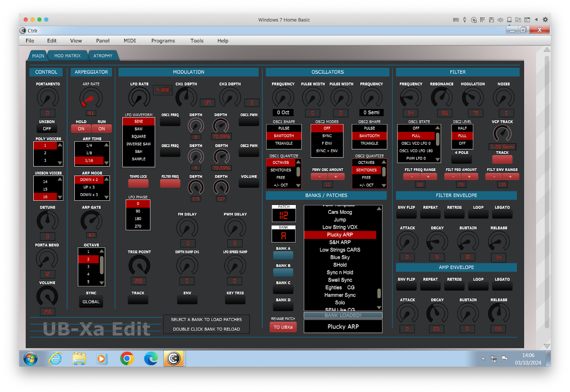Toggle the TEMPO LOCK button
Screen dimensions: 570x392
[x=138, y=183]
